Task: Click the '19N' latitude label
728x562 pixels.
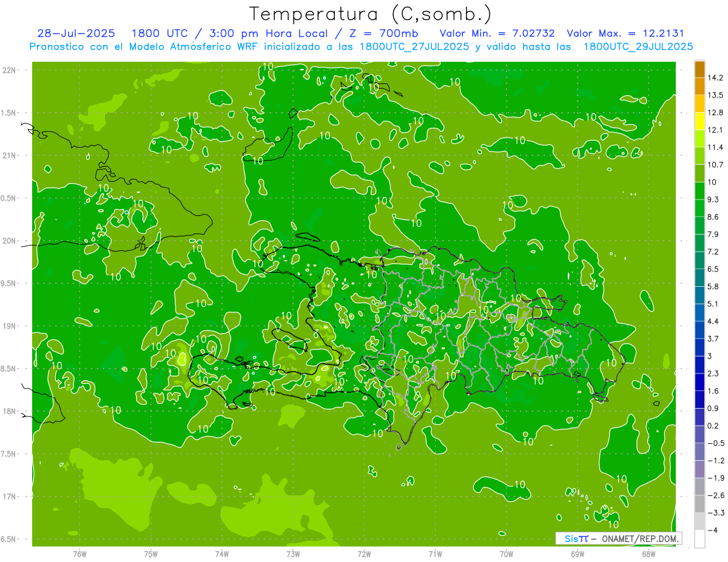Action: pos(10,326)
